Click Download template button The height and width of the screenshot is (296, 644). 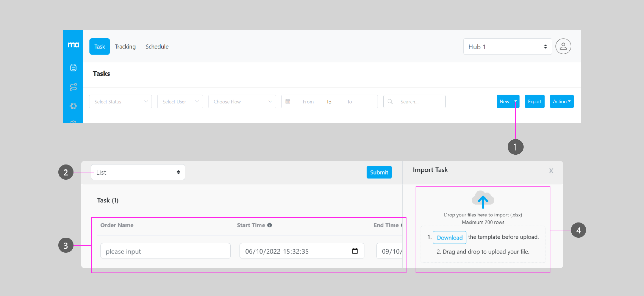[449, 237]
